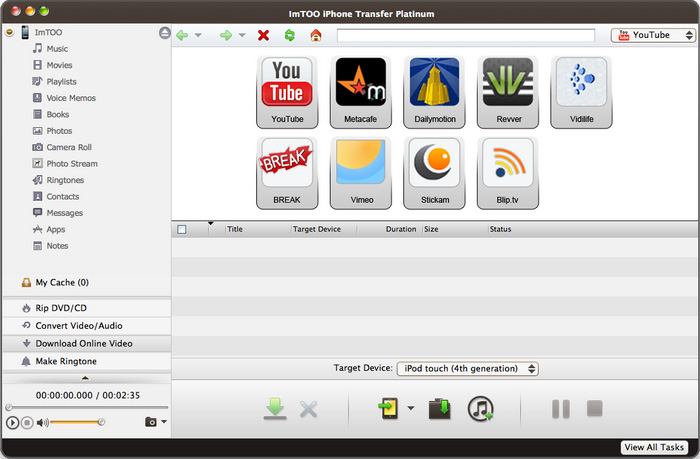
Task: Open the Dailymotion site tile
Action: (x=434, y=92)
